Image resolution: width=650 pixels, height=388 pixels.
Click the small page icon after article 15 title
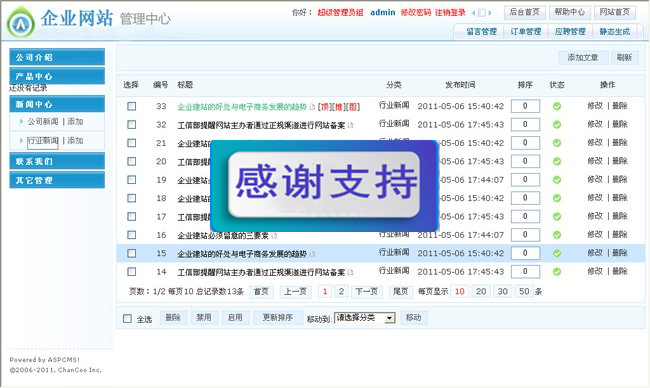click(x=312, y=254)
